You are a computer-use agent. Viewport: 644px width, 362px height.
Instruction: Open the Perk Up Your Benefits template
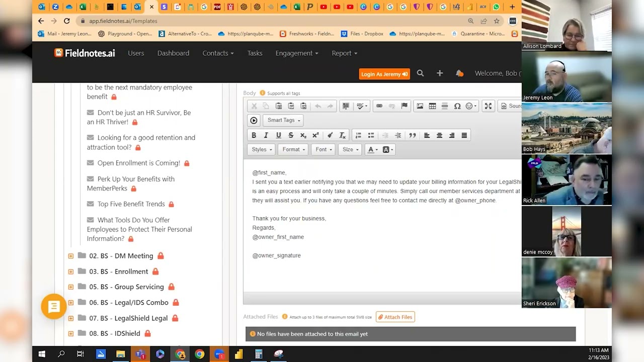click(131, 184)
